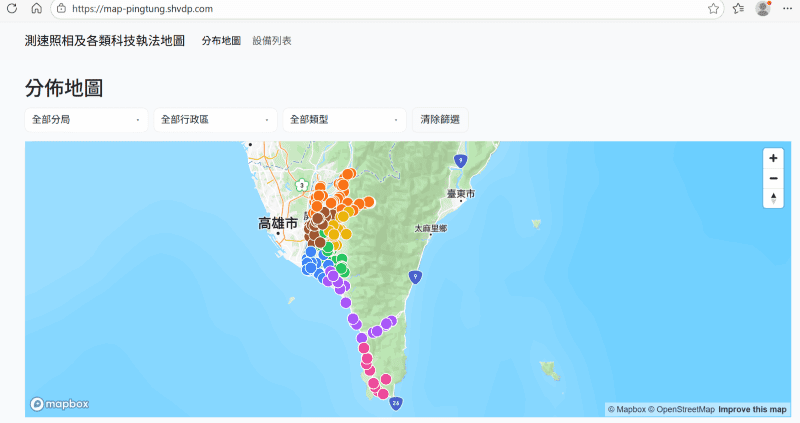Open the 全部行政區 district filter
800x423 pixels.
(215, 120)
